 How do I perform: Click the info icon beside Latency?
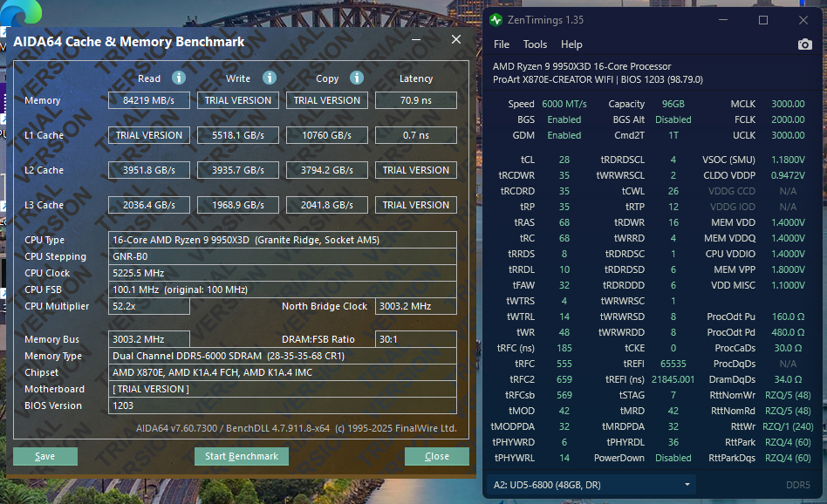[x=451, y=78]
